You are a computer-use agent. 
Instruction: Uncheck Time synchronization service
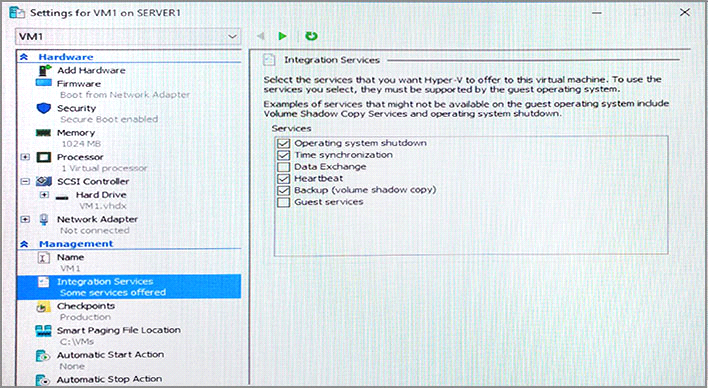pyautogui.click(x=284, y=155)
